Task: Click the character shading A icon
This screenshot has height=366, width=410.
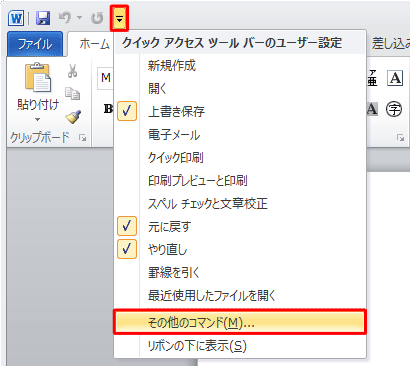Action: click(x=372, y=109)
